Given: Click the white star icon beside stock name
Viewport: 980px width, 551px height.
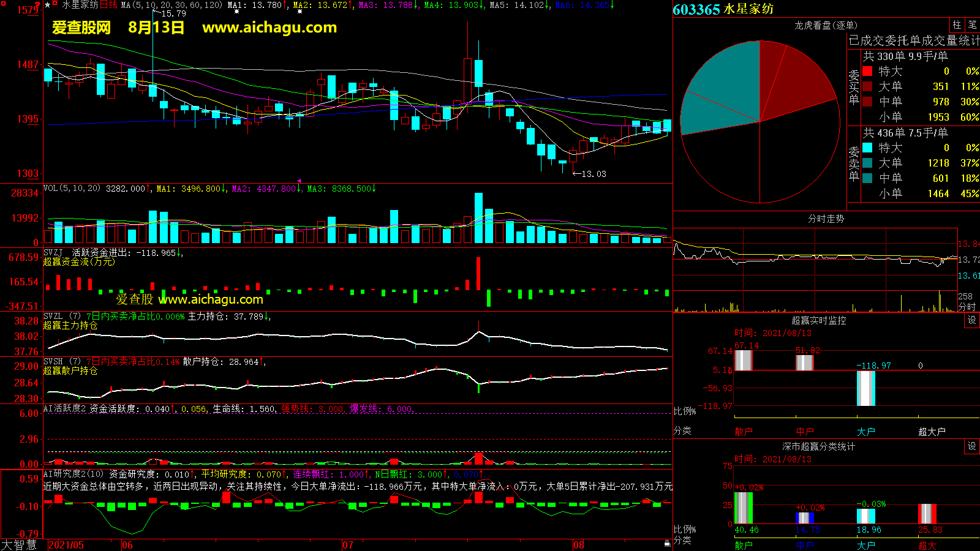Looking at the screenshot, I should (x=48, y=5).
